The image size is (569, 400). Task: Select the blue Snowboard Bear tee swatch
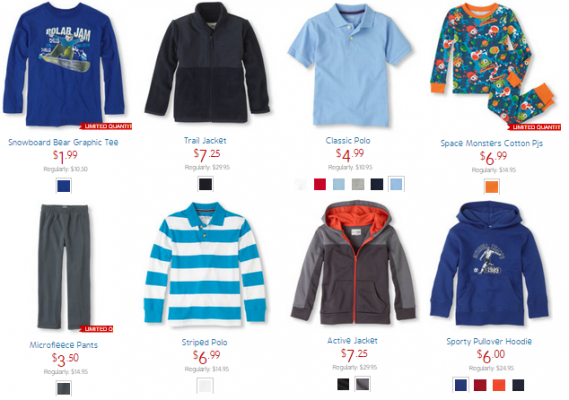tap(64, 186)
